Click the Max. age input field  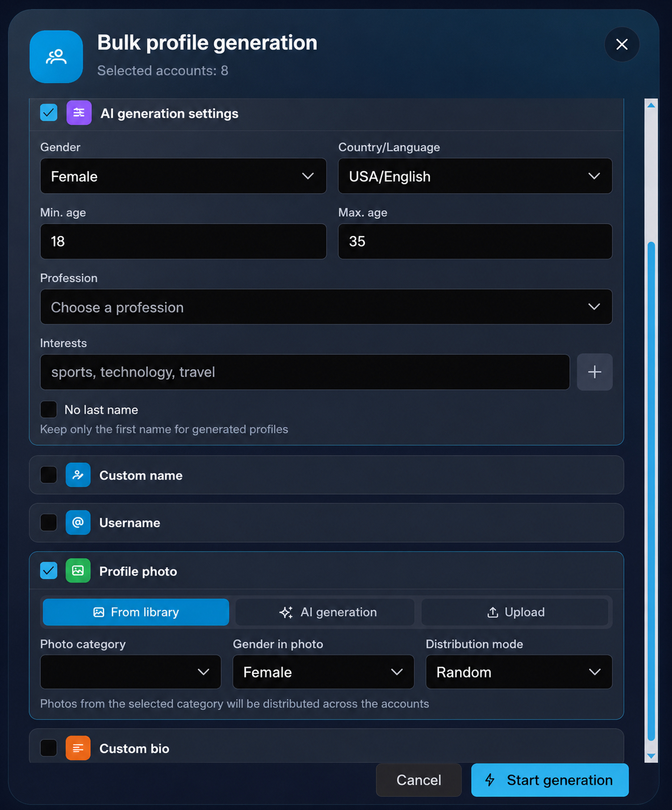pos(475,241)
